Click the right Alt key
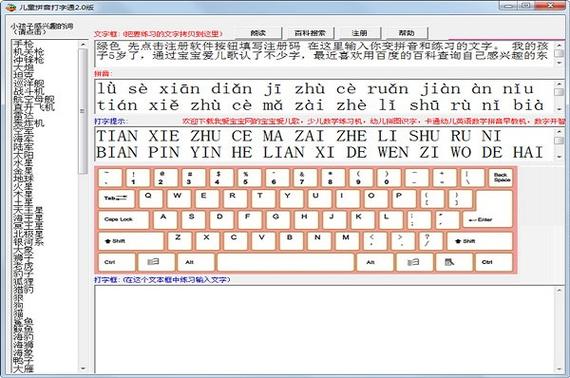570x378 pixels. pos(374,262)
